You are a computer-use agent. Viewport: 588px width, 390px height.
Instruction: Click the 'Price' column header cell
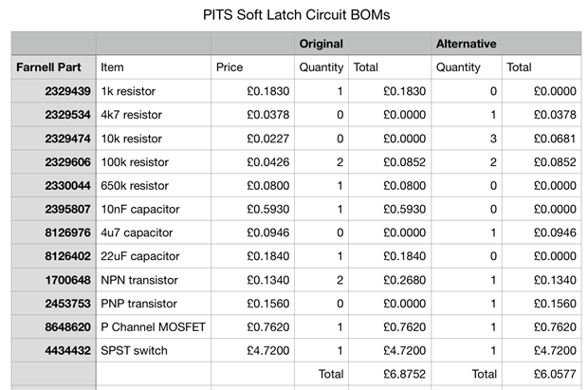[251, 67]
